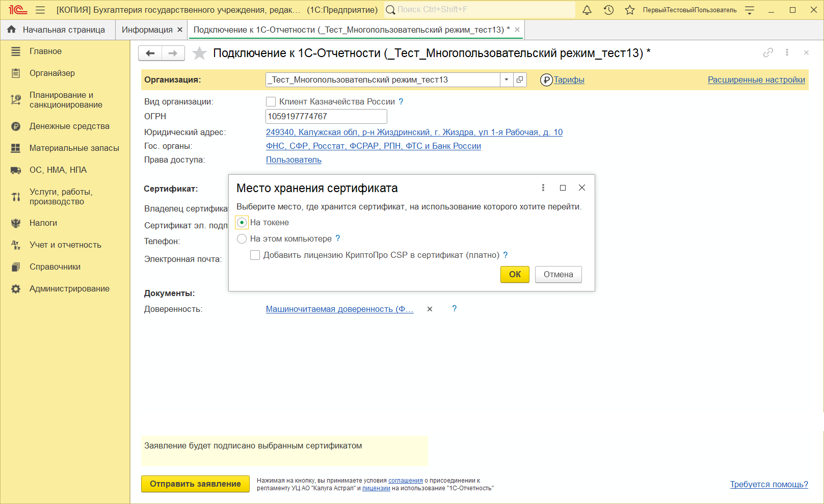Click Отмена button in dialog

(x=558, y=274)
